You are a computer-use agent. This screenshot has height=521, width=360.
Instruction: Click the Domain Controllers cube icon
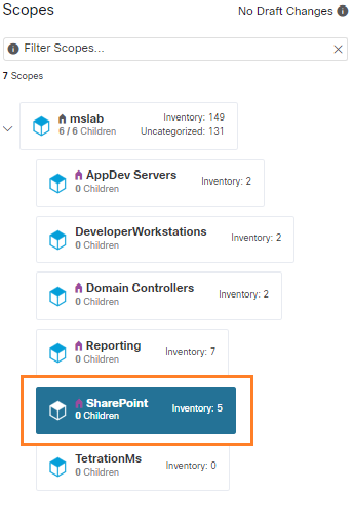[58, 296]
